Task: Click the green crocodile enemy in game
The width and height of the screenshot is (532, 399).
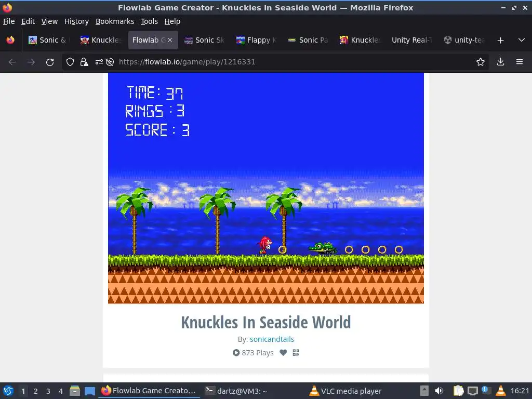Action: 323,248
